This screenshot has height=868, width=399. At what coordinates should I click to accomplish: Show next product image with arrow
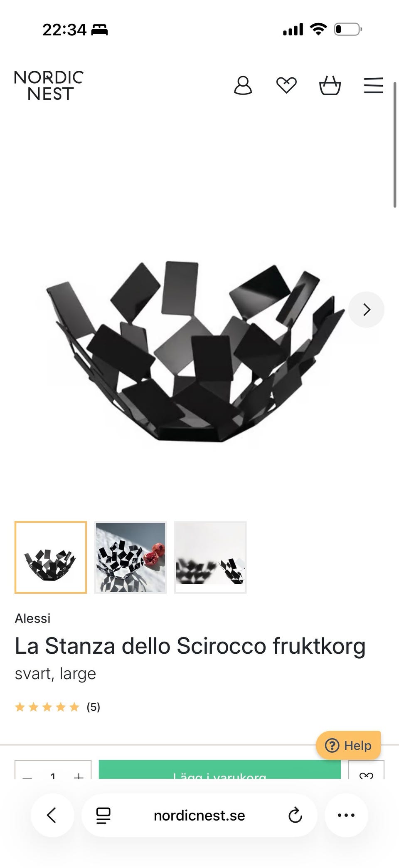tap(366, 310)
